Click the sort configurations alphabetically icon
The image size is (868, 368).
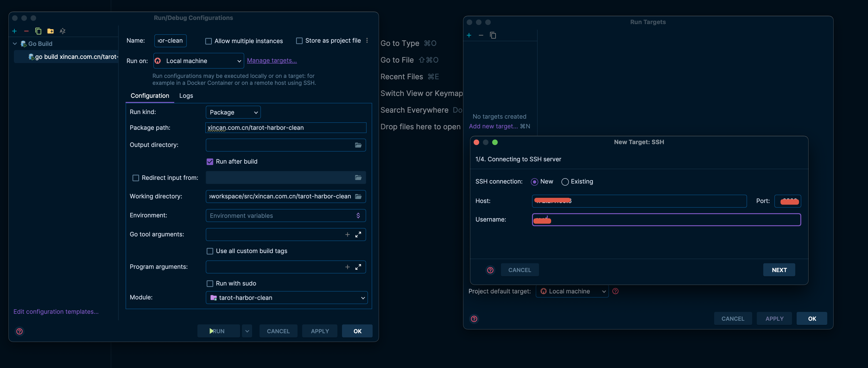(x=62, y=31)
